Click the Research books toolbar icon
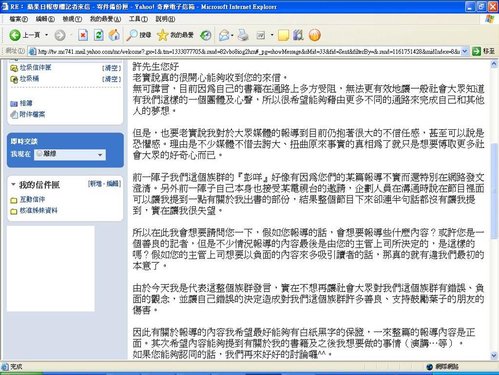 pos(298,35)
